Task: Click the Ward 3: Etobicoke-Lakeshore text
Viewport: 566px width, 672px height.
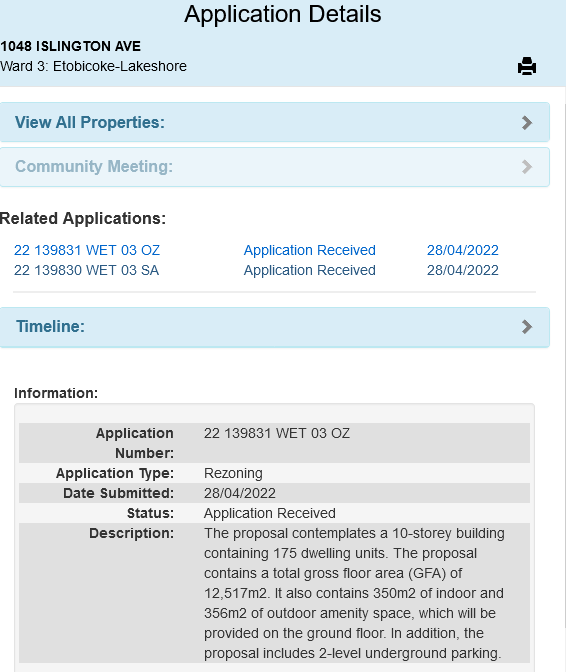Action: (x=93, y=66)
